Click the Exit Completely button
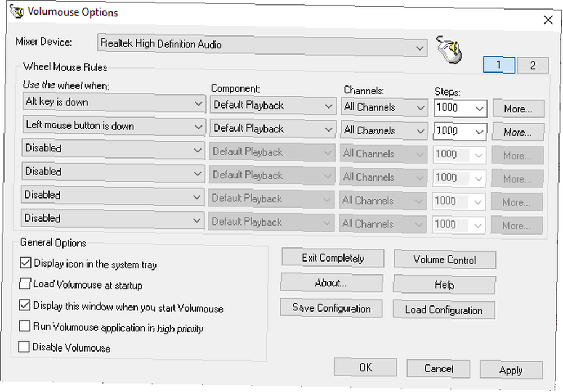Viewport: 563px width, 392px height. 333,258
